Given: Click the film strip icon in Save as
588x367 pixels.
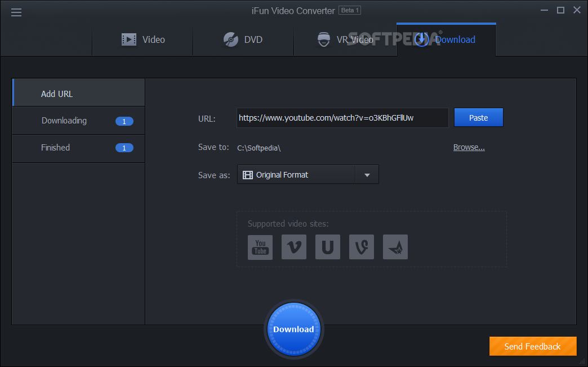Looking at the screenshot, I should (248, 175).
